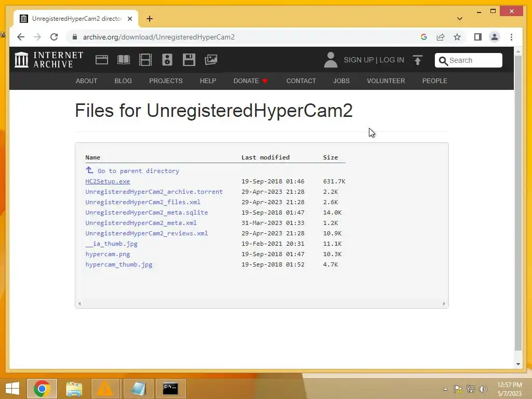Open the Images icon in Archive header

tap(211, 60)
